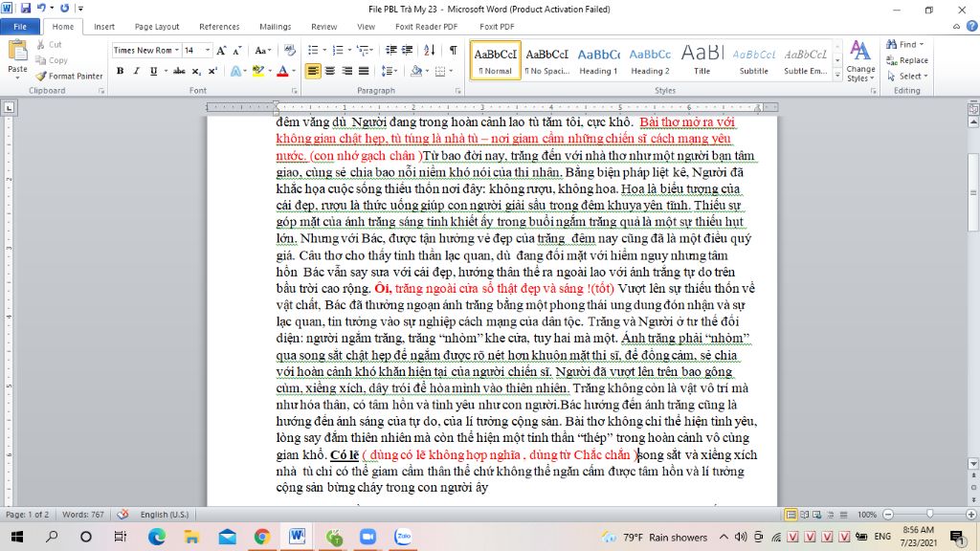Click the Paste icon
980x551 pixels.
[x=17, y=52]
